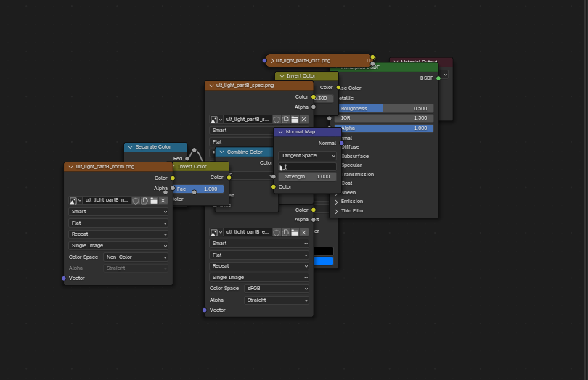Click image name field ult_light_partB_s...
The height and width of the screenshot is (380, 588).
click(x=248, y=120)
